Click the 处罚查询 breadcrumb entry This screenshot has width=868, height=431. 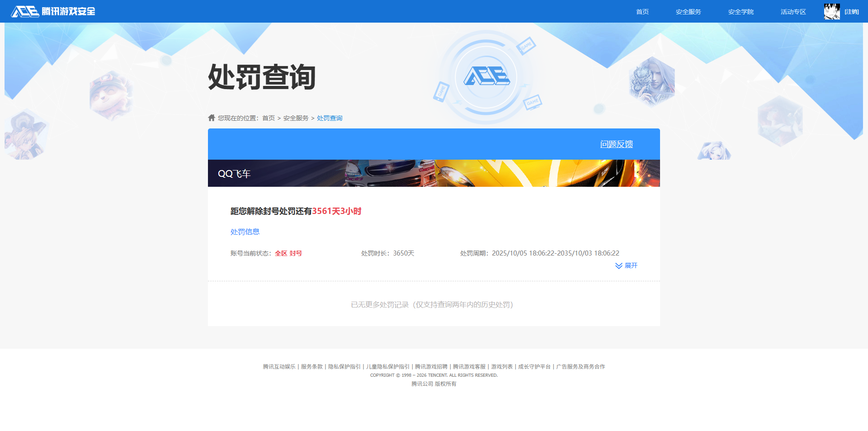pos(329,118)
